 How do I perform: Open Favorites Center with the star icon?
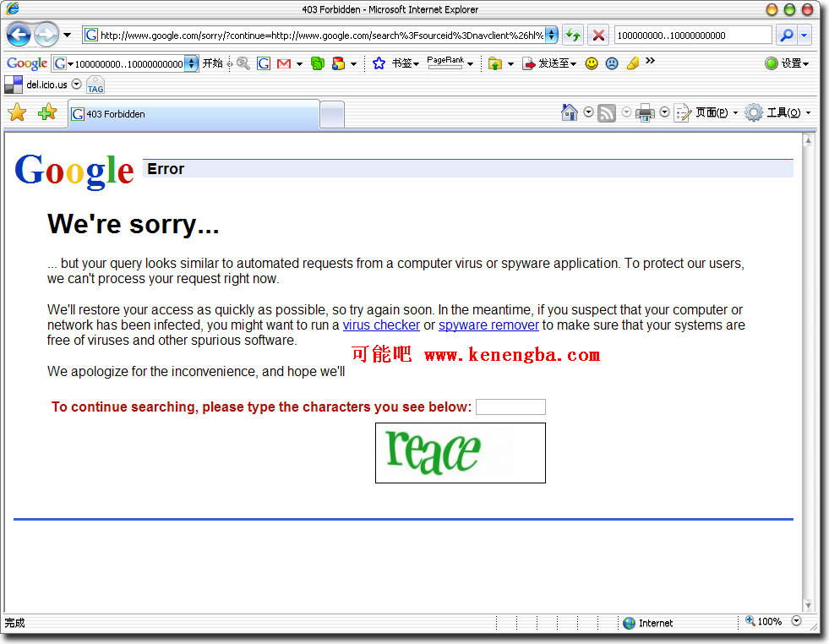coord(17,112)
